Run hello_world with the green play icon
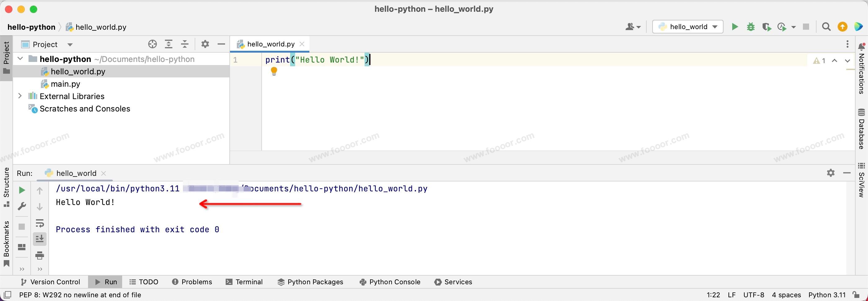Screen dimensions: 868x301 [x=735, y=27]
